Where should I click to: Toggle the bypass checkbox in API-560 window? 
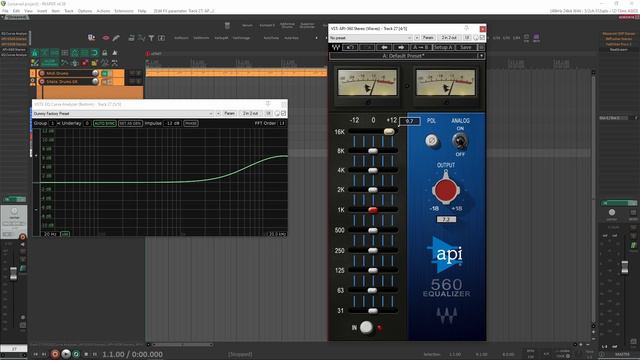click(482, 38)
